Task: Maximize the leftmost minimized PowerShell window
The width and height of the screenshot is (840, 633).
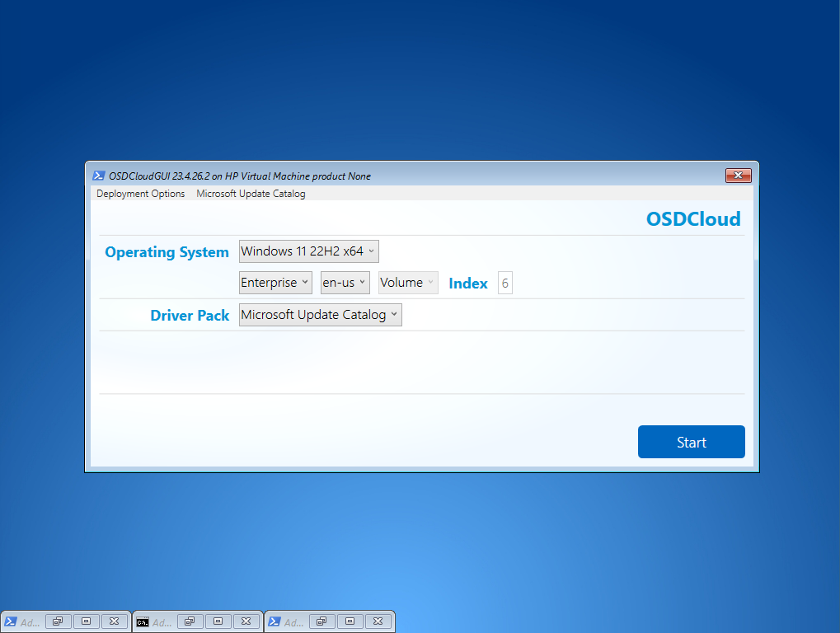Action: pos(86,621)
